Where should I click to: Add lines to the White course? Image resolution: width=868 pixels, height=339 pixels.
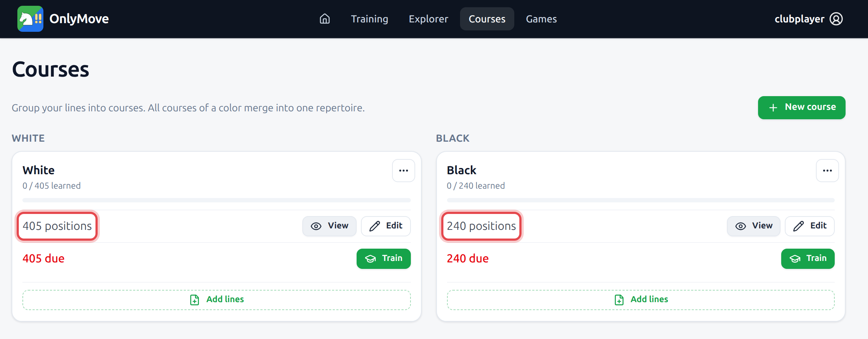click(x=217, y=300)
